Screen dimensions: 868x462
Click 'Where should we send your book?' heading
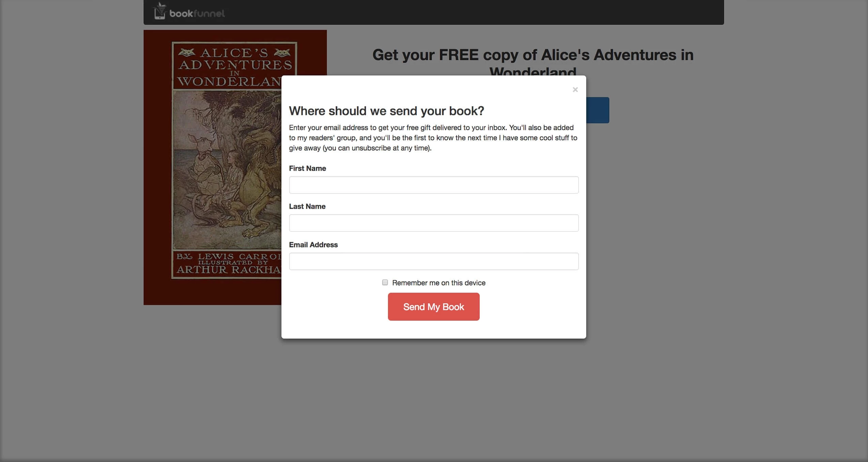[386, 111]
